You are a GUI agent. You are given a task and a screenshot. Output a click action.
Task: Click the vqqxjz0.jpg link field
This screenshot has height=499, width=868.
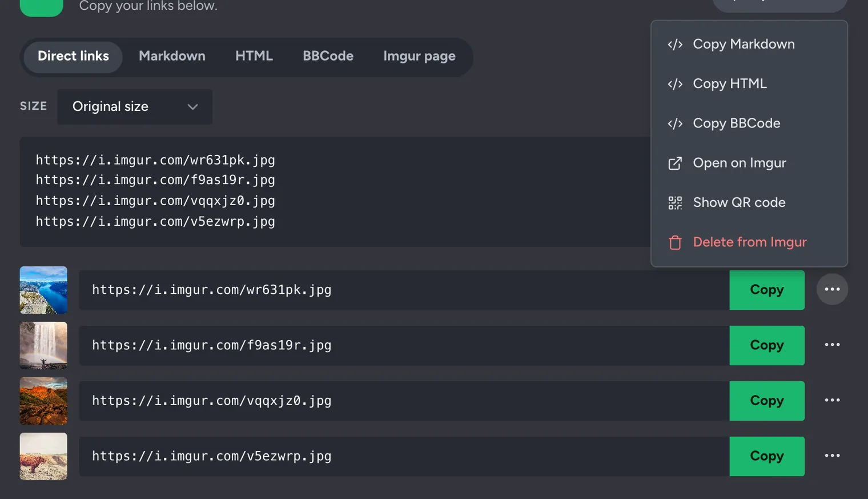coord(404,401)
